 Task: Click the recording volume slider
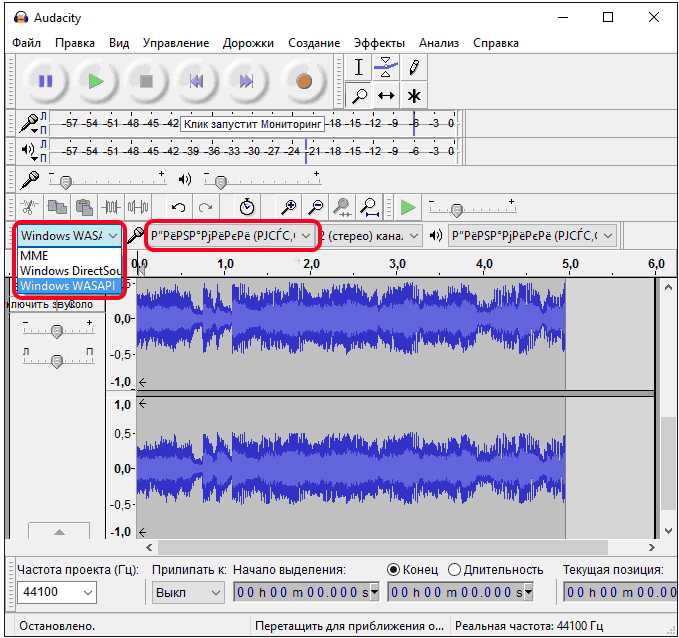[107, 179]
